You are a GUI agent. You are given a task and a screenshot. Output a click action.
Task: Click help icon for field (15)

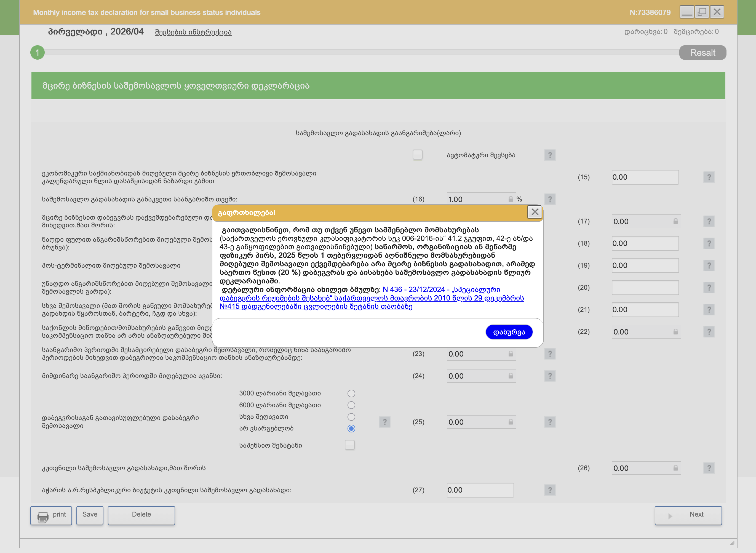click(709, 177)
